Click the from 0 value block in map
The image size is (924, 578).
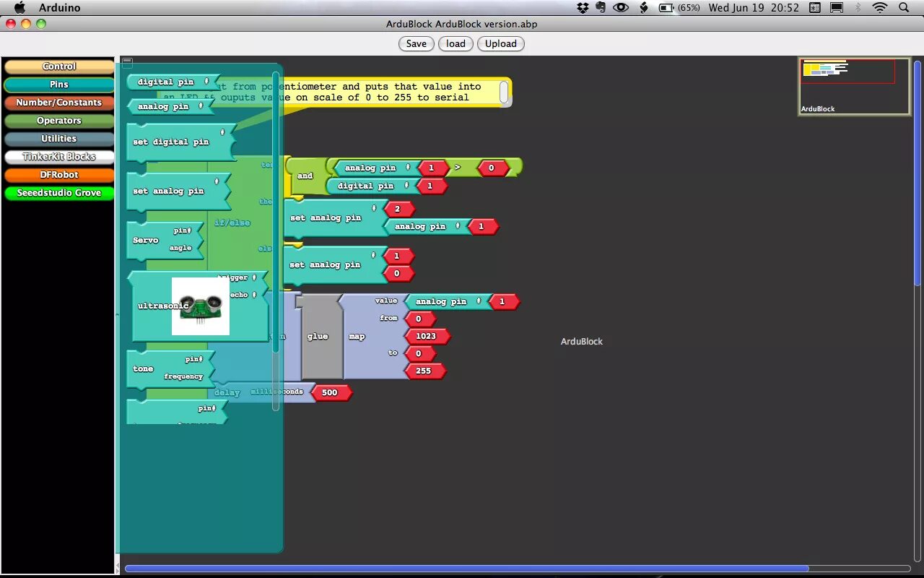click(419, 319)
